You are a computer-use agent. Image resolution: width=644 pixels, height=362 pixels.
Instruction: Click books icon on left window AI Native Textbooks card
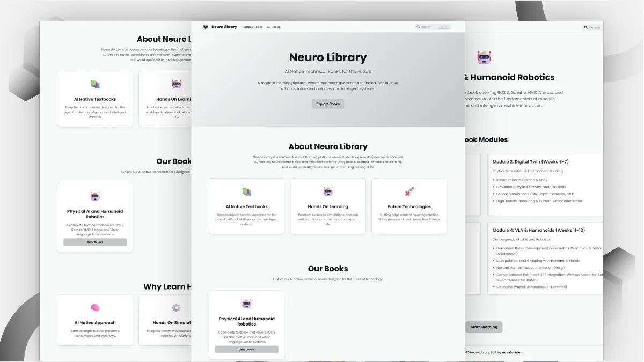[95, 84]
